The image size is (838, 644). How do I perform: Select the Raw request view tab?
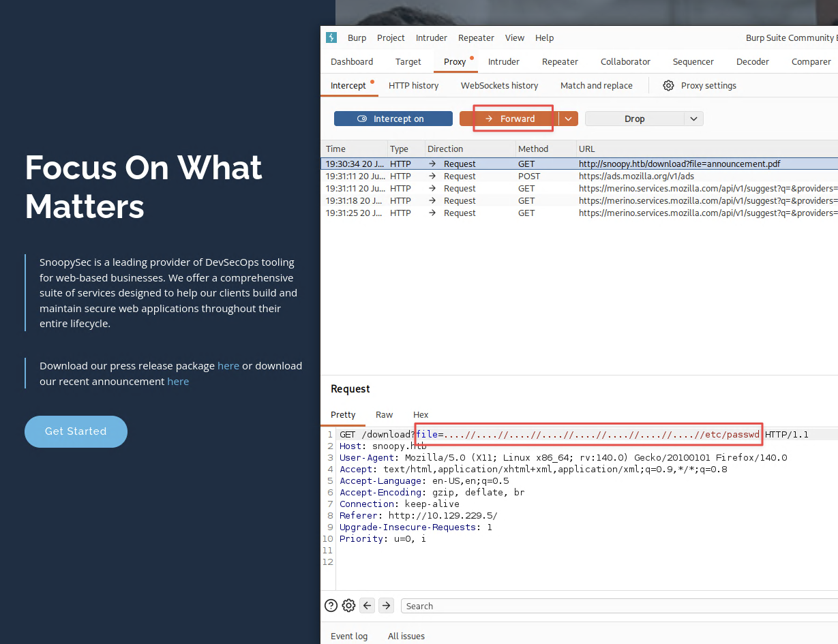pyautogui.click(x=384, y=414)
